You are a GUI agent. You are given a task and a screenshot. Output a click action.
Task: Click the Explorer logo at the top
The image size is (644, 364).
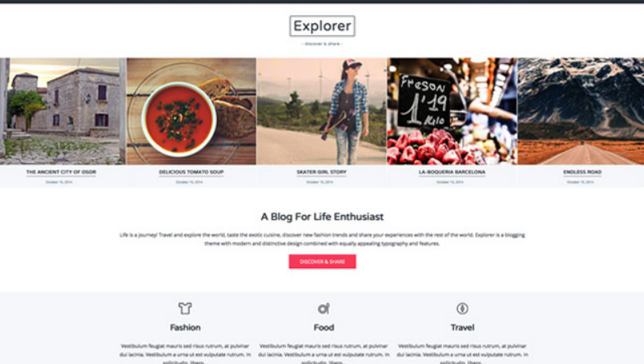pos(322,26)
